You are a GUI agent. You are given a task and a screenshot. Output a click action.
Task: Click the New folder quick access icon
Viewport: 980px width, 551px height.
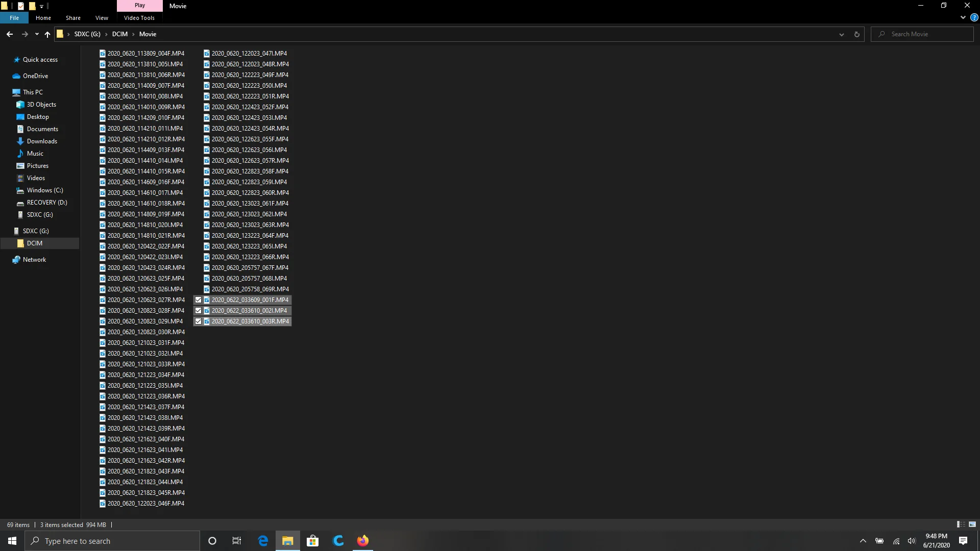pos(32,6)
